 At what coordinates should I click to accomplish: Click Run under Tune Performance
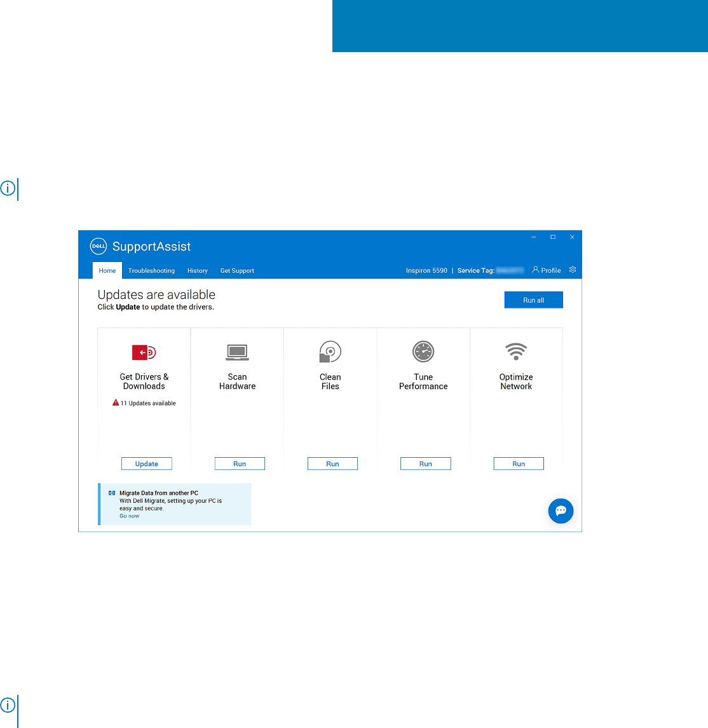[425, 464]
